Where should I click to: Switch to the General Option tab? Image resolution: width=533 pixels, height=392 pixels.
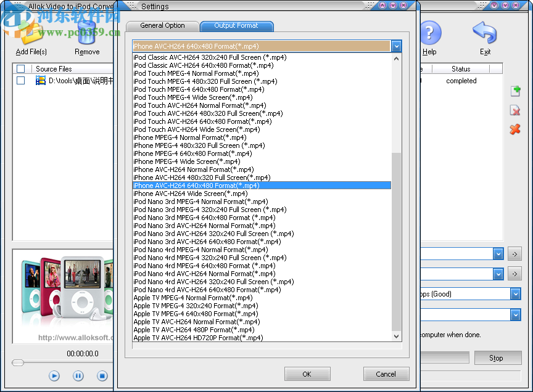[162, 25]
